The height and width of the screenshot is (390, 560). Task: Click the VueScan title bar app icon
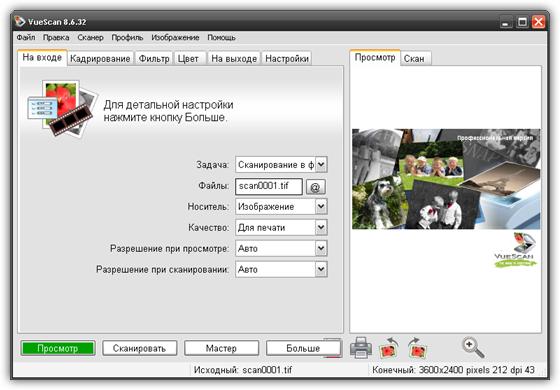pos(20,22)
